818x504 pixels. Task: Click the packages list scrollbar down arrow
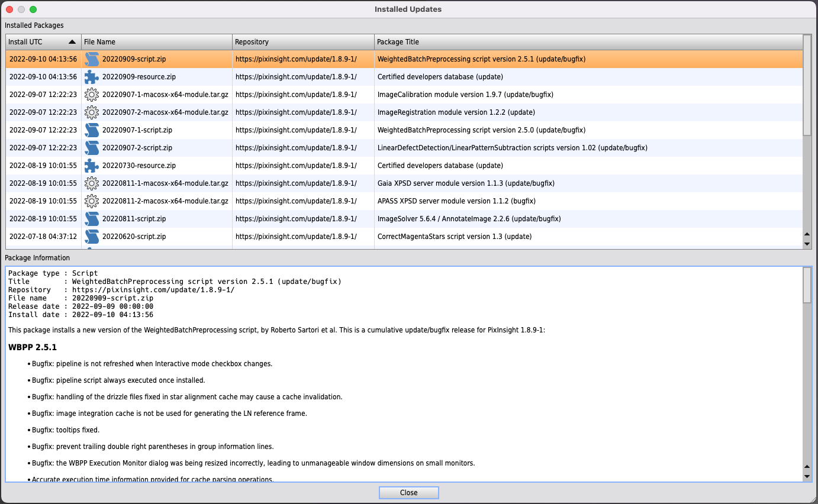click(x=807, y=244)
